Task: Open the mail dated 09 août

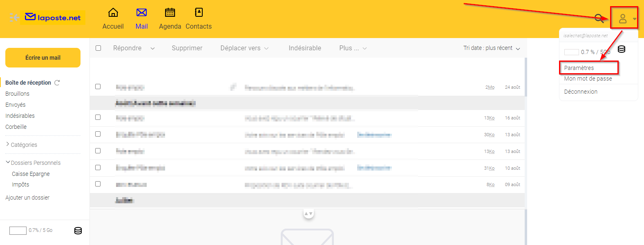Action: click(x=307, y=184)
